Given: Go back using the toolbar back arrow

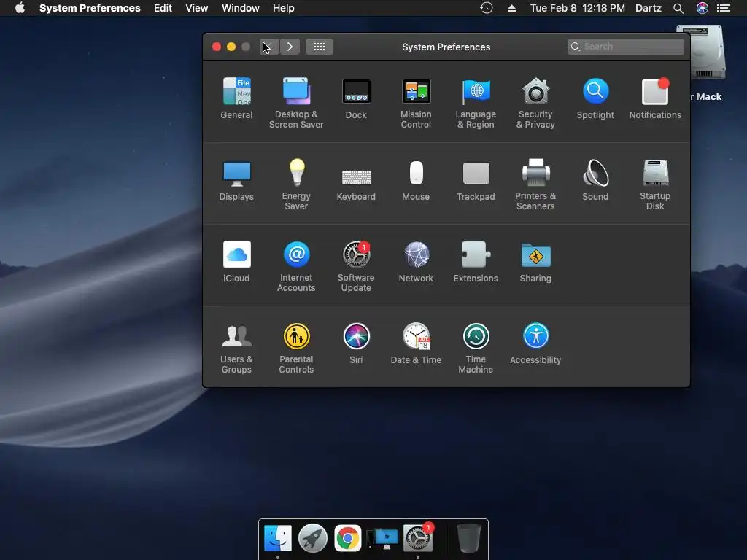Looking at the screenshot, I should (269, 47).
